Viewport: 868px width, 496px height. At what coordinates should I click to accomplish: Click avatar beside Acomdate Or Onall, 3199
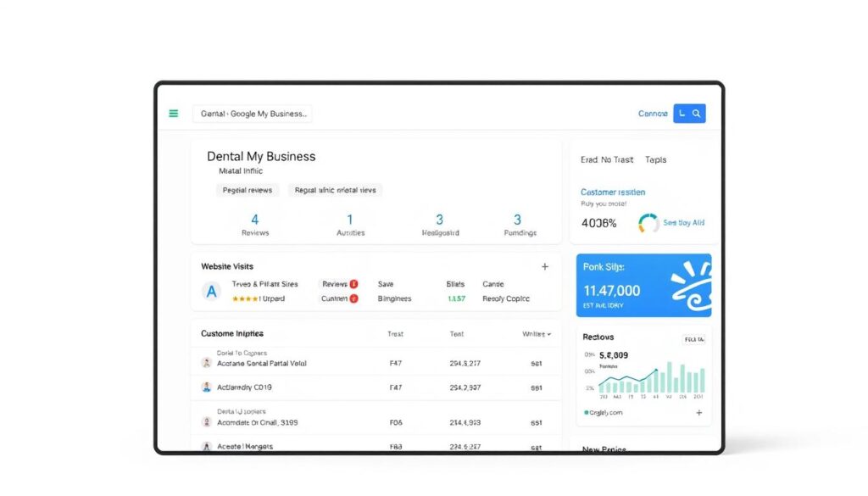[207, 422]
